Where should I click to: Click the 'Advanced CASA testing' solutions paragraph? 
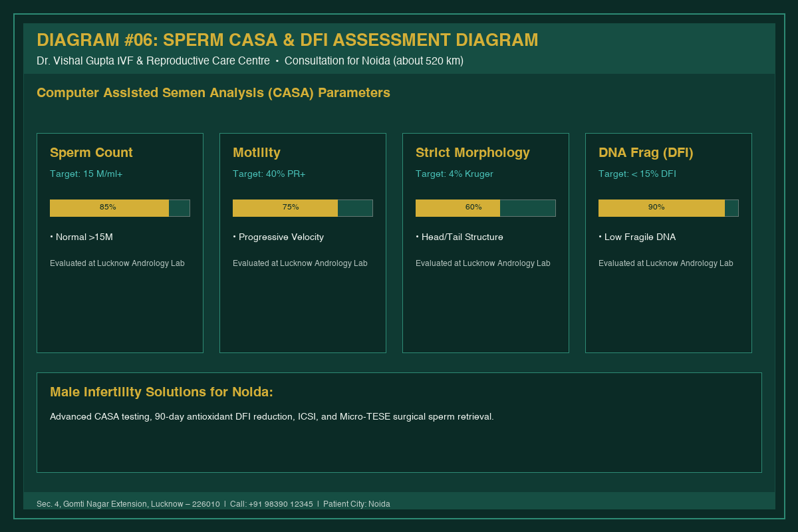pyautogui.click(x=272, y=417)
